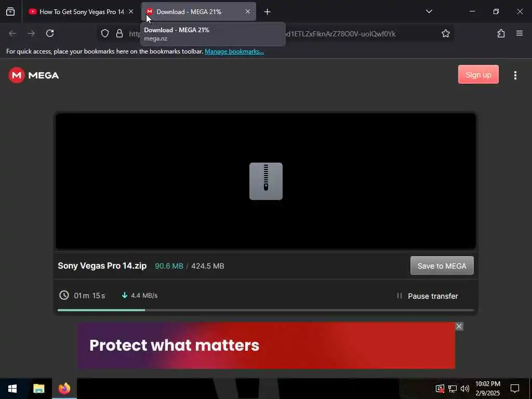Click the Firefox taskbar icon
Screen dimensions: 532x399
(64, 389)
